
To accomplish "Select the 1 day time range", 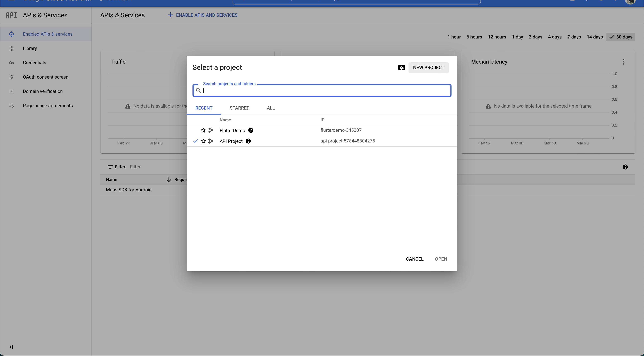I will [518, 37].
